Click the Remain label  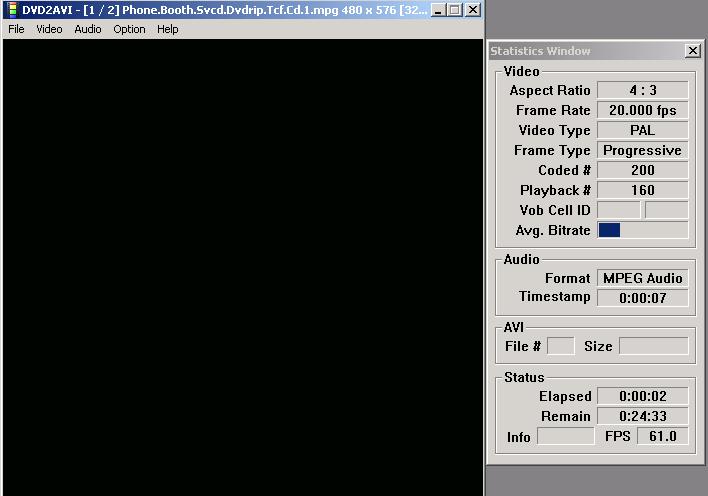click(566, 416)
